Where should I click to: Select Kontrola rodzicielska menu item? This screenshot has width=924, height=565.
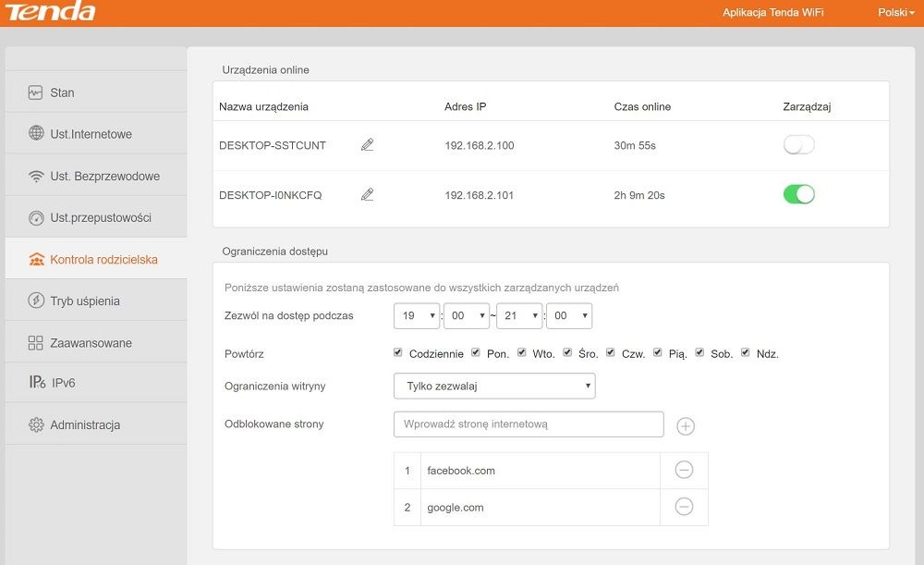click(x=96, y=259)
